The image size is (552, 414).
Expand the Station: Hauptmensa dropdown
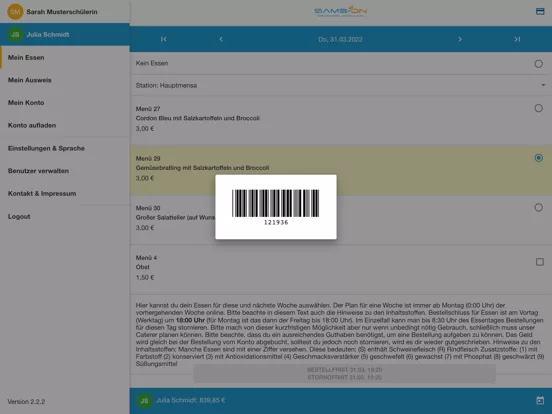(341, 85)
